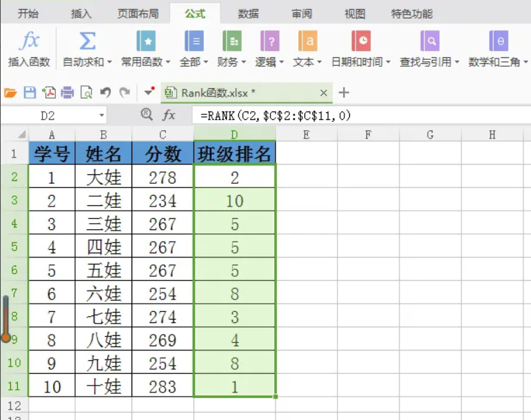Click the export to PDF icon
531x420 pixels.
pos(49,92)
